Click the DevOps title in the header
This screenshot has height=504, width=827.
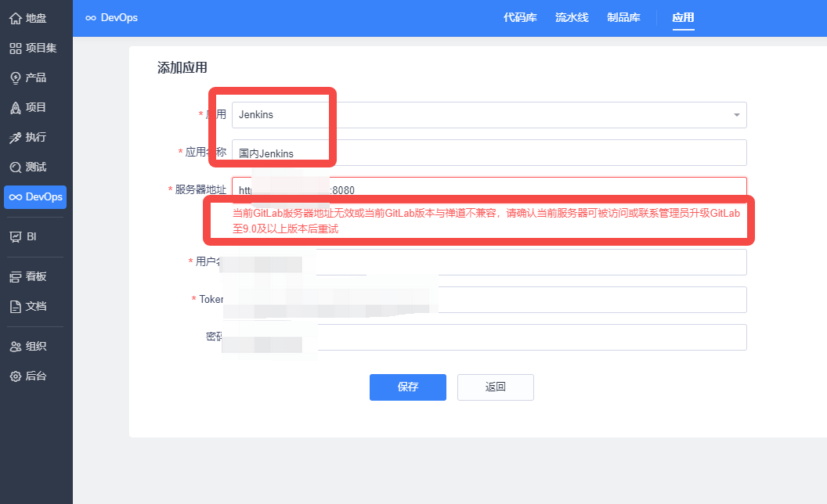click(x=112, y=18)
